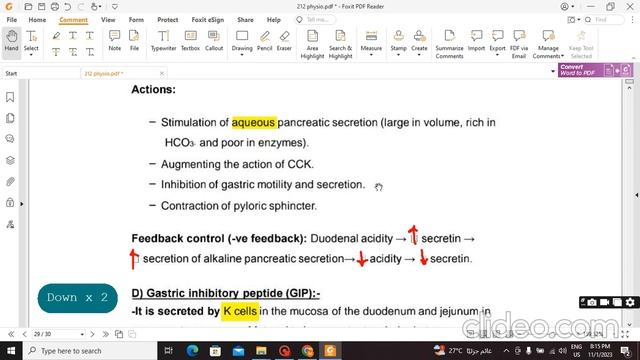Image resolution: width=640 pixels, height=360 pixels.
Task: Jump to the last page
Action: coord(105,334)
